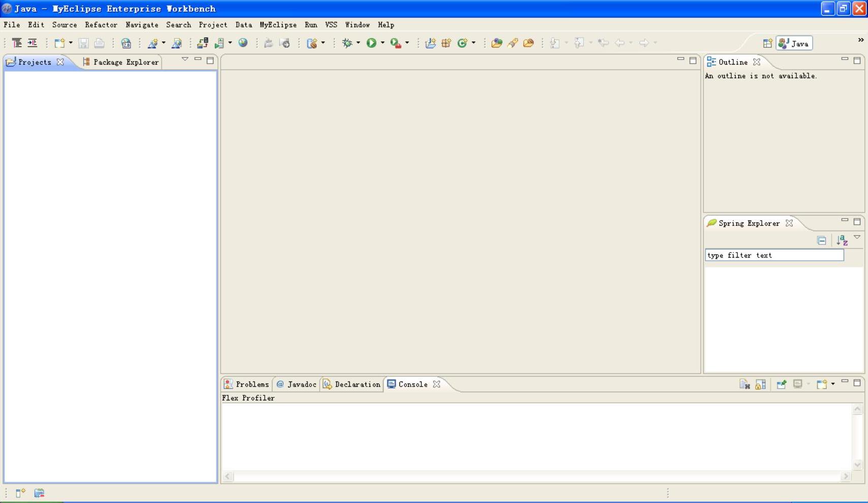Open the web service wizard dropdown arrow

coord(164,43)
